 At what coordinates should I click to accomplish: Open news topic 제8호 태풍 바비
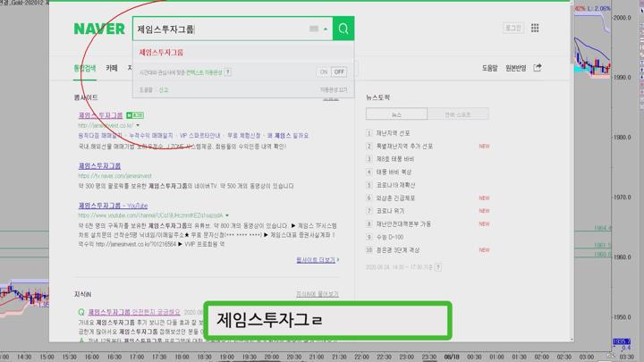click(395, 159)
